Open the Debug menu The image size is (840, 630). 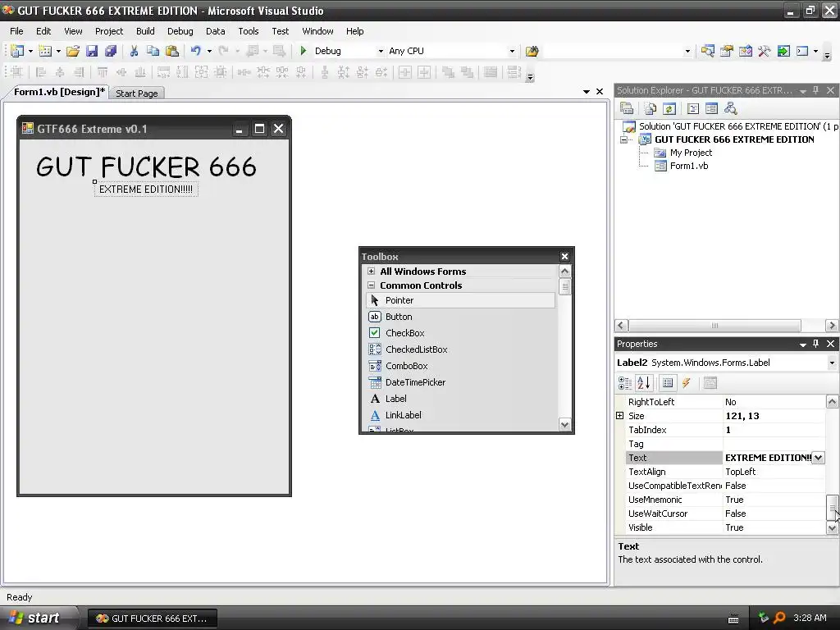(x=180, y=31)
